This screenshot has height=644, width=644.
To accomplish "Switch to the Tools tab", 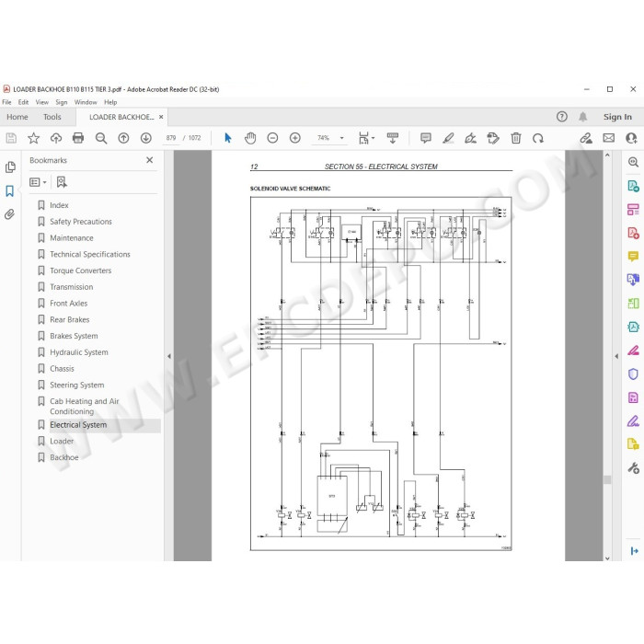I will (52, 117).
